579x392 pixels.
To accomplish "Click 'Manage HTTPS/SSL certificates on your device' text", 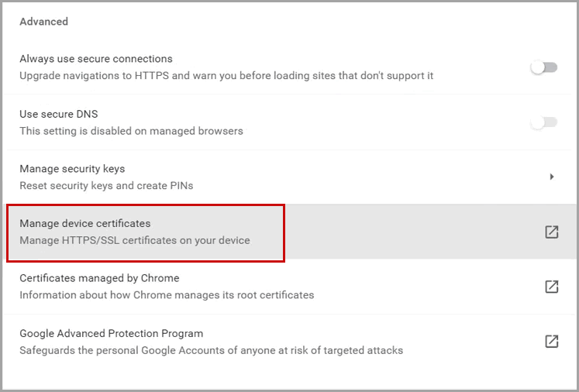I will coord(135,240).
